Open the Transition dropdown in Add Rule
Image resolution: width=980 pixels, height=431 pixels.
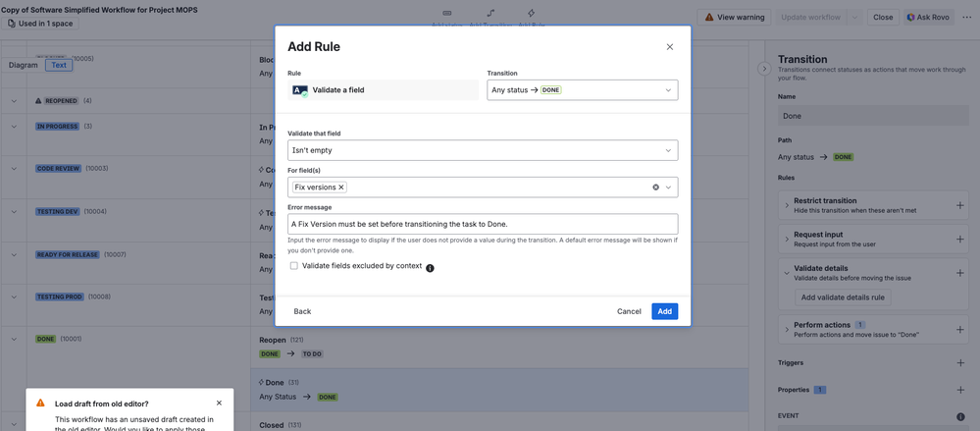pos(582,90)
